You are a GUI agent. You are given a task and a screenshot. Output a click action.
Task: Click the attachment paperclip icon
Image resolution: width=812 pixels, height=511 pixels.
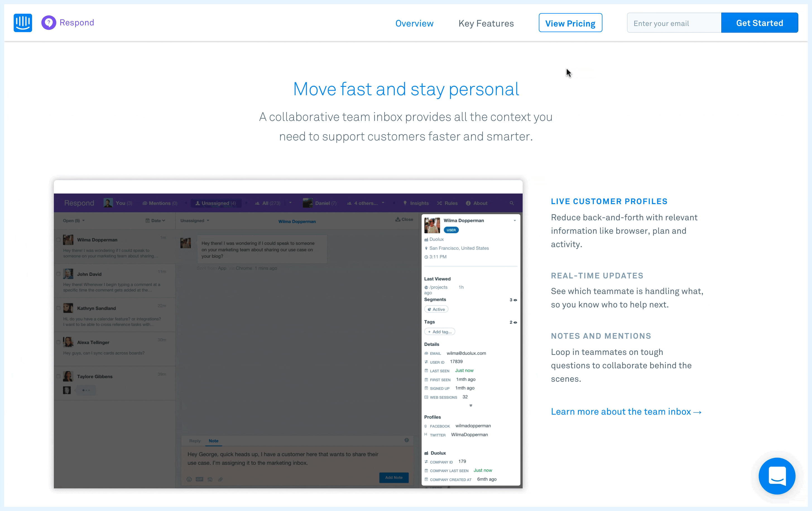tap(220, 479)
